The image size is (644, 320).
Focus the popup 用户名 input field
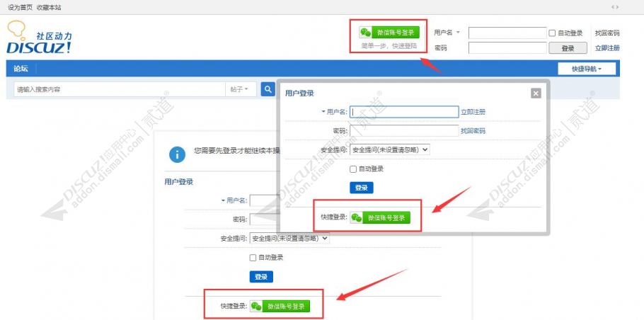coord(404,112)
